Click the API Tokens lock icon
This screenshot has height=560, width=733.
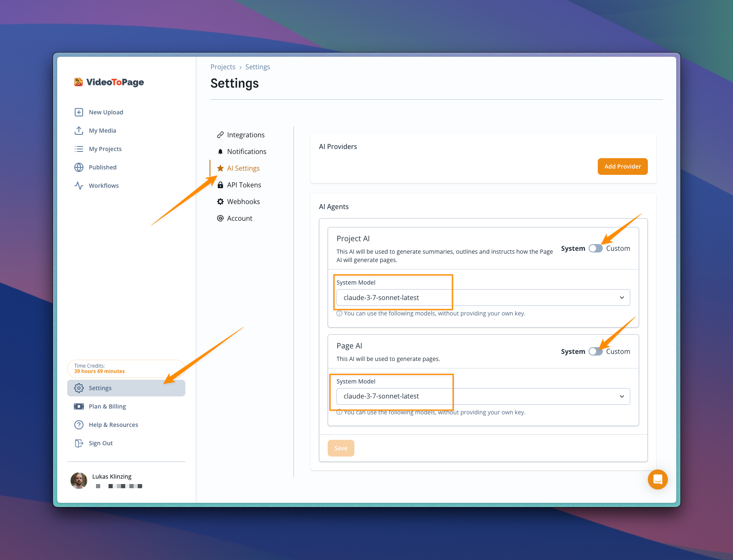click(220, 185)
